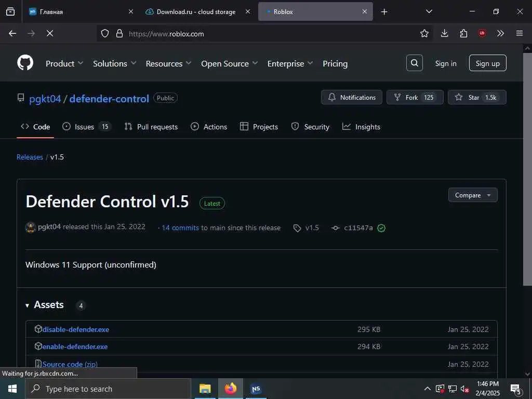
Task: Expand the Enterprise menu
Action: (290, 63)
